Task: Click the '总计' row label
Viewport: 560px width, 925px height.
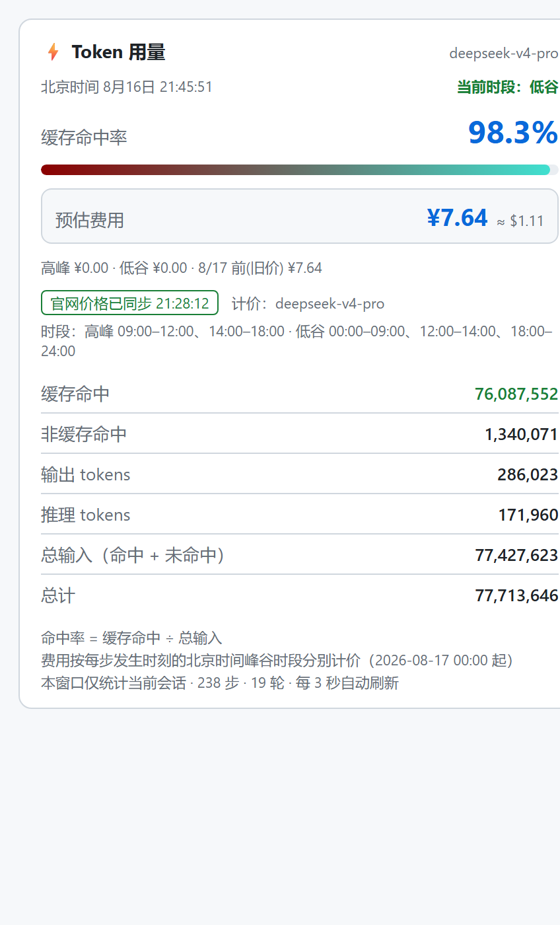Action: [58, 596]
